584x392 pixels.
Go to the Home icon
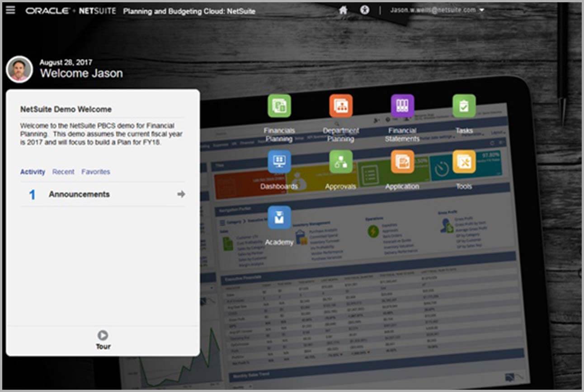coord(343,10)
